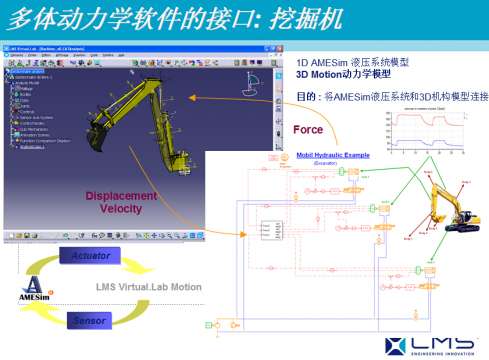The image size is (489, 360).
Task: Select the top hydraulic cylinder component in schematic
Action: pos(353,172)
